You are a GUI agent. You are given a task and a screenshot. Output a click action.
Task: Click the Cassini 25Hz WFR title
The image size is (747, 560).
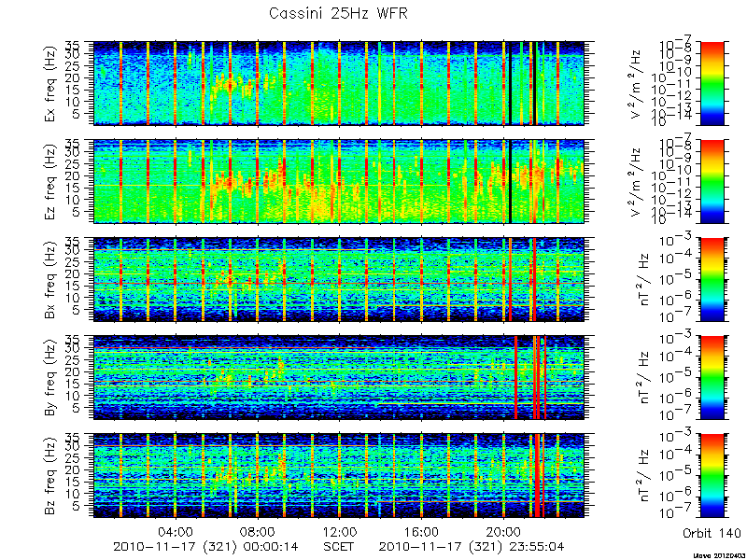click(338, 13)
